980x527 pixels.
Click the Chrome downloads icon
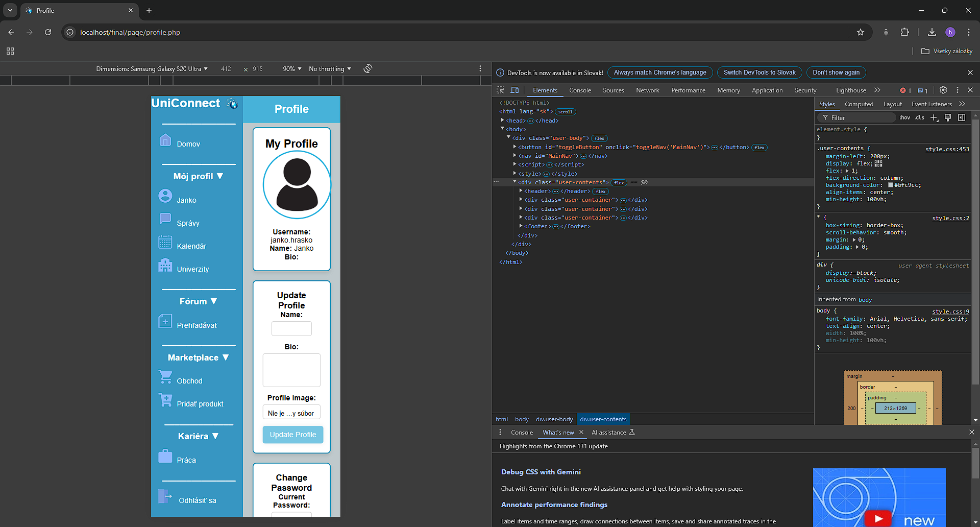click(x=932, y=32)
